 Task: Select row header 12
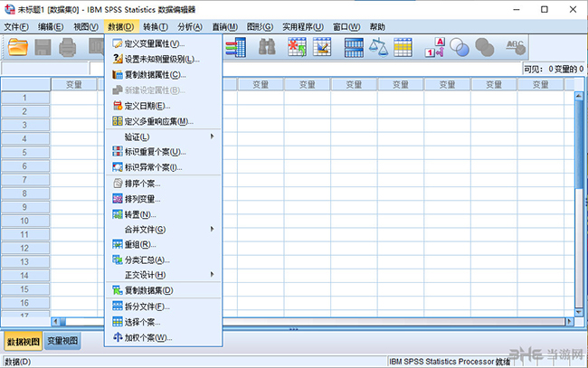tap(24, 248)
